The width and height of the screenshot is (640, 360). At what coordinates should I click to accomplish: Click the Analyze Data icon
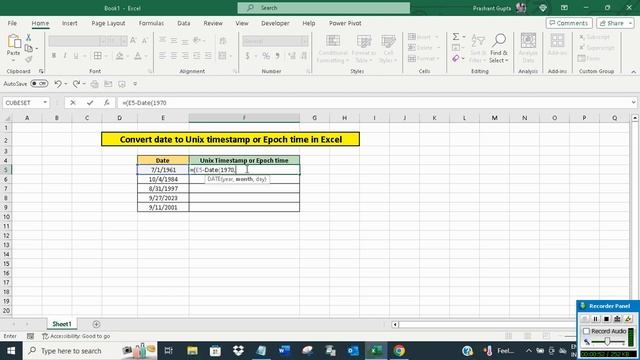[x=528, y=41]
